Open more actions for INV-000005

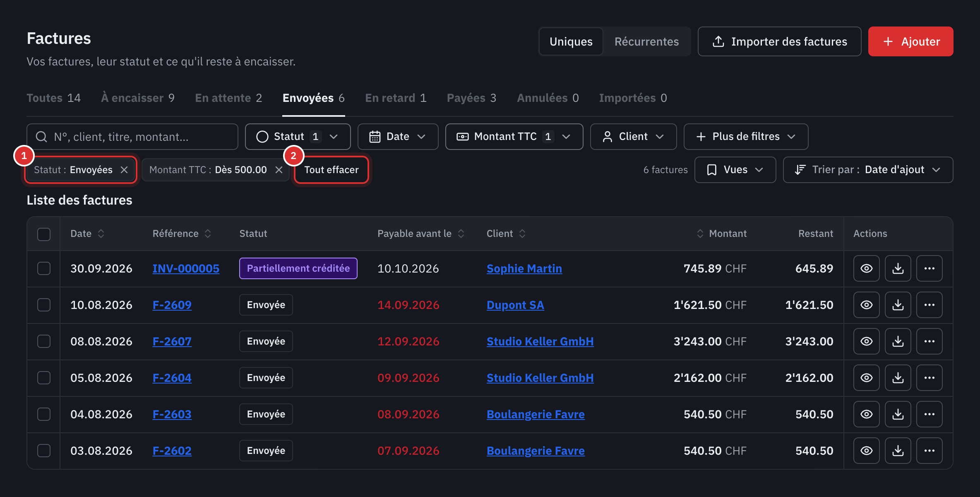tap(929, 268)
